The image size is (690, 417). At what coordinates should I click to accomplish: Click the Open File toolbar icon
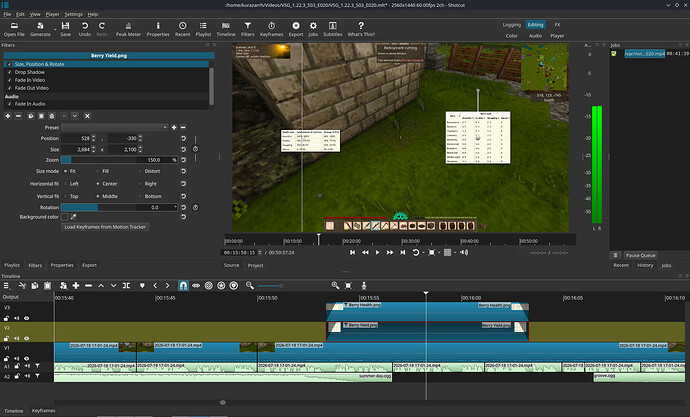pyautogui.click(x=14, y=29)
